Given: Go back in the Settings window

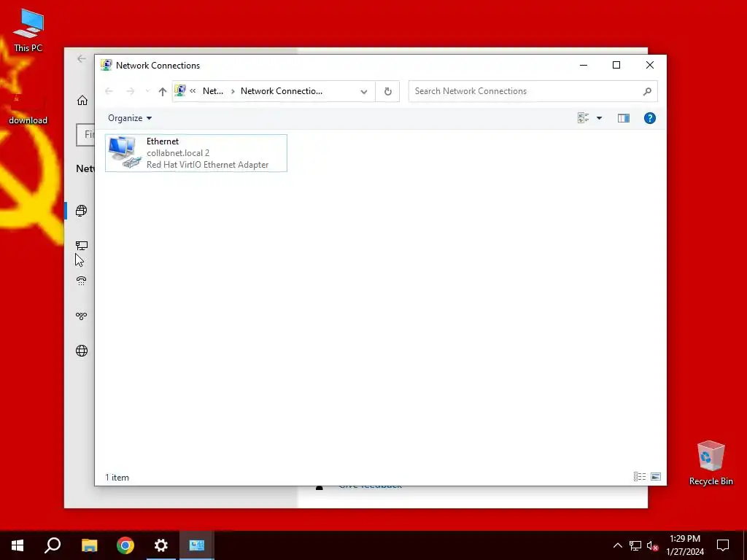Looking at the screenshot, I should click(82, 58).
